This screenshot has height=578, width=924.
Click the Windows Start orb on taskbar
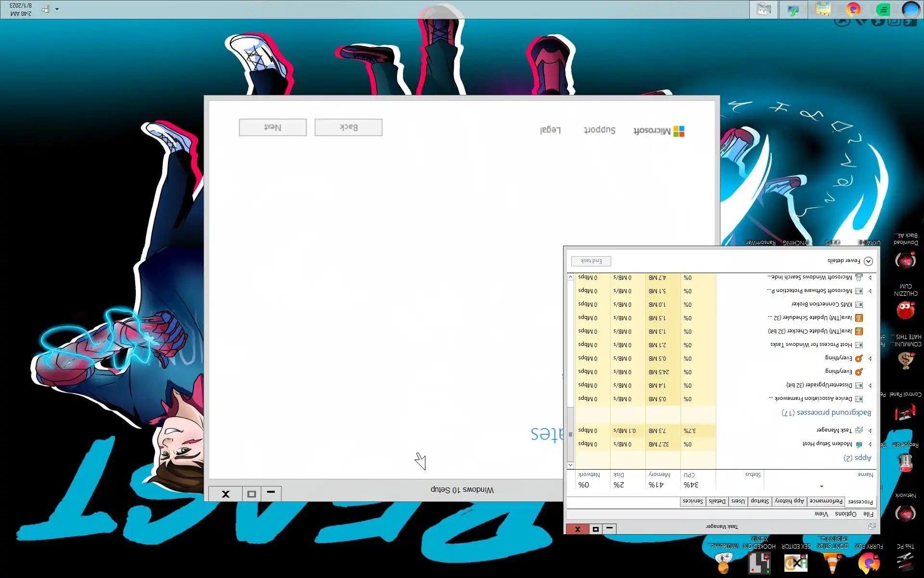click(911, 9)
